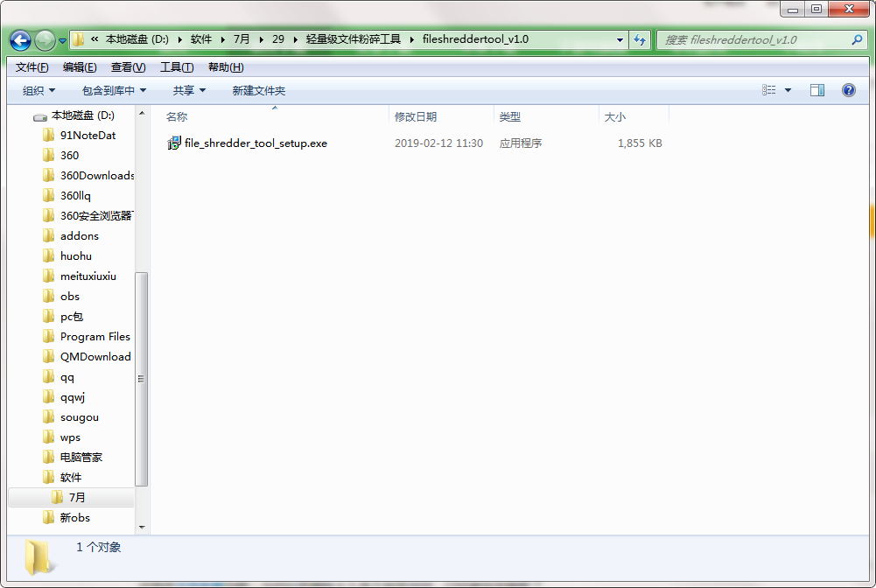Go to 7月 in the breadcrumb path
The width and height of the screenshot is (876, 588).
242,39
